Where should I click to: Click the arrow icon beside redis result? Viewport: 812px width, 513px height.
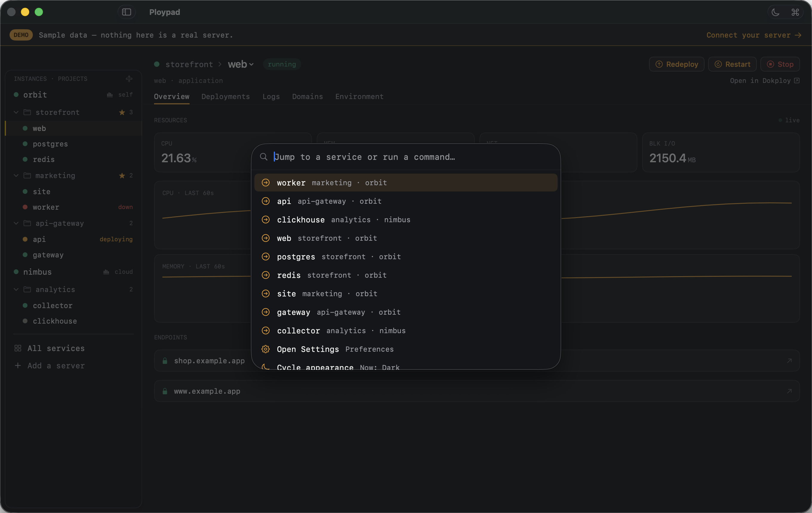coord(266,275)
